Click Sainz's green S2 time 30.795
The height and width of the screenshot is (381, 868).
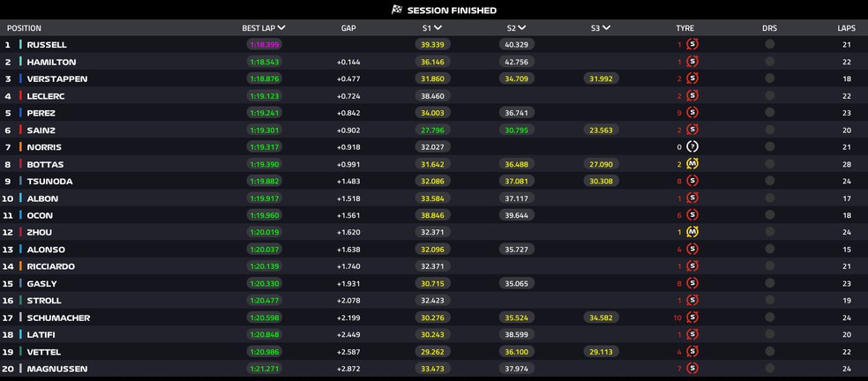tap(517, 130)
